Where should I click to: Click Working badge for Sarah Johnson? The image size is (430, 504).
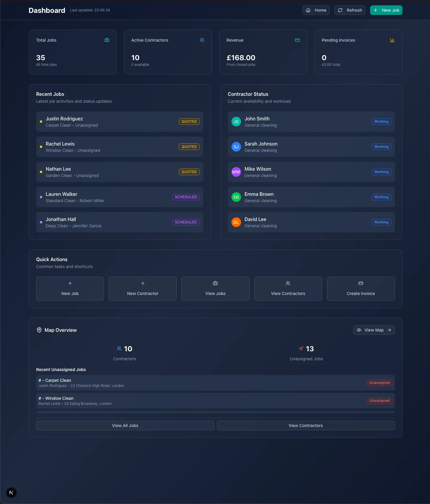pyautogui.click(x=381, y=147)
